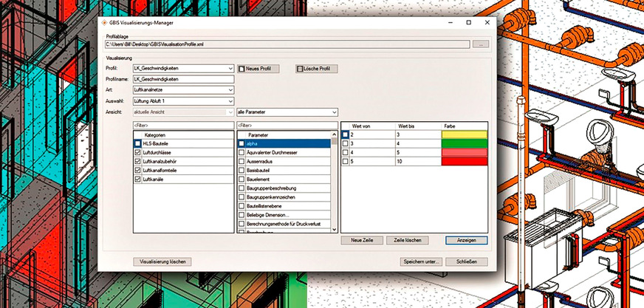644x308 pixels.
Task: Enable the HLS-Bauteile category checkbox
Action: pos(137,143)
